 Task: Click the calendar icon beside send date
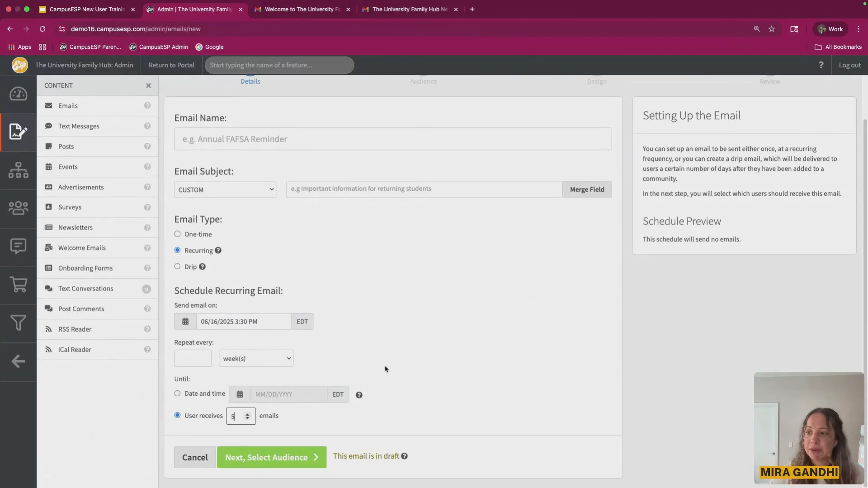click(x=185, y=322)
